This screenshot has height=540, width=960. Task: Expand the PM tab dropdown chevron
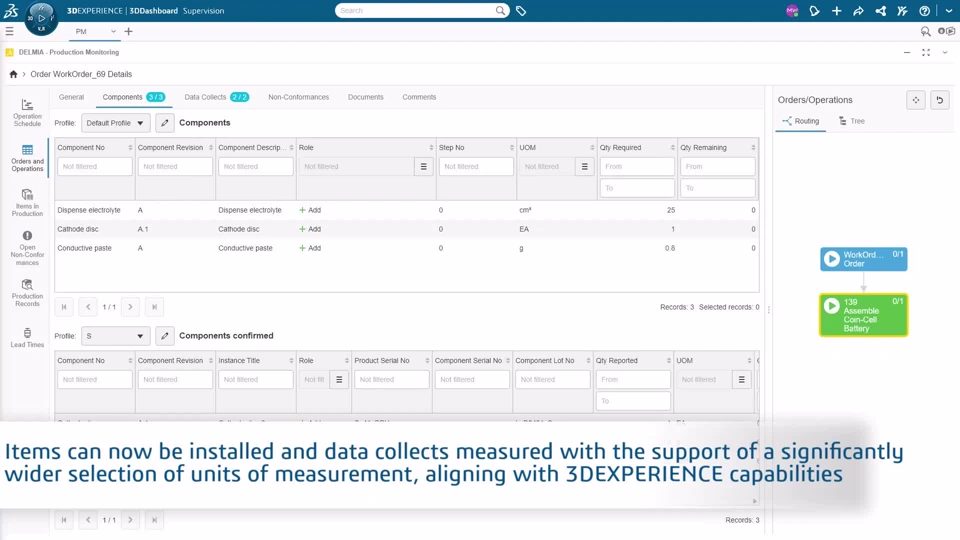pyautogui.click(x=113, y=31)
